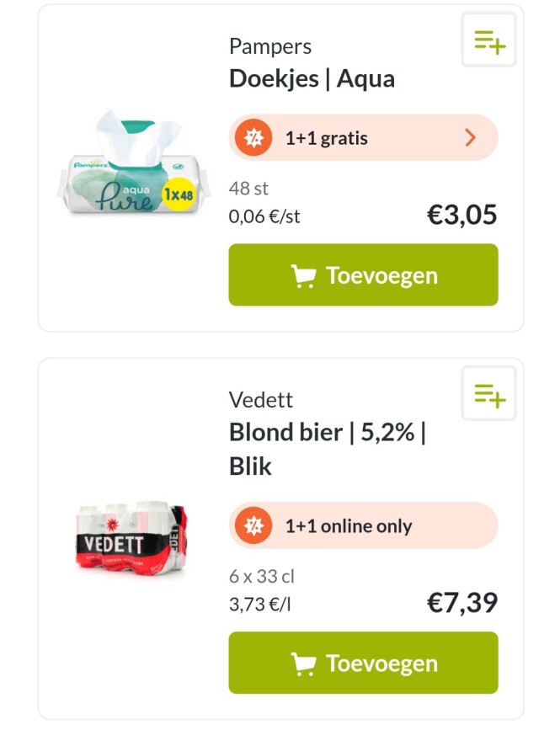Expand the '1+1 online only' promotion banner
This screenshot has height=730, width=560.
pyautogui.click(x=362, y=525)
